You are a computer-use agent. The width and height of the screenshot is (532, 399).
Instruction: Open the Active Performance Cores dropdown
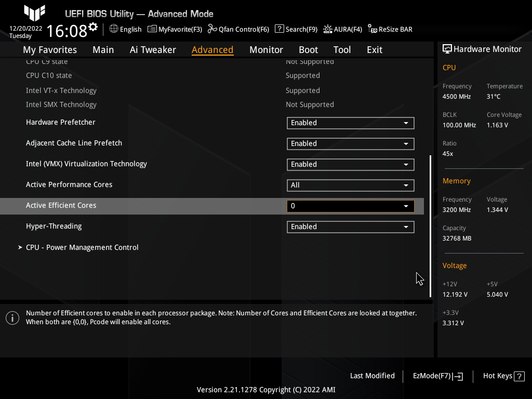[350, 185]
